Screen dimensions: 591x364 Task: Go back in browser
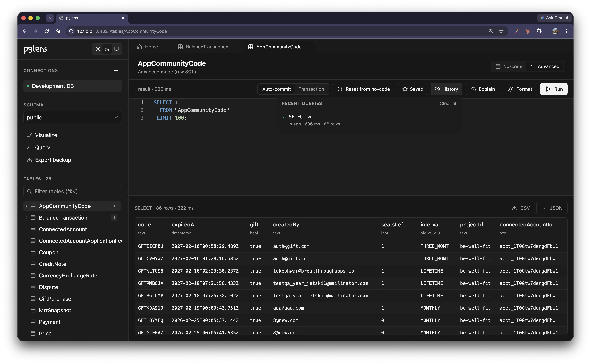point(24,31)
